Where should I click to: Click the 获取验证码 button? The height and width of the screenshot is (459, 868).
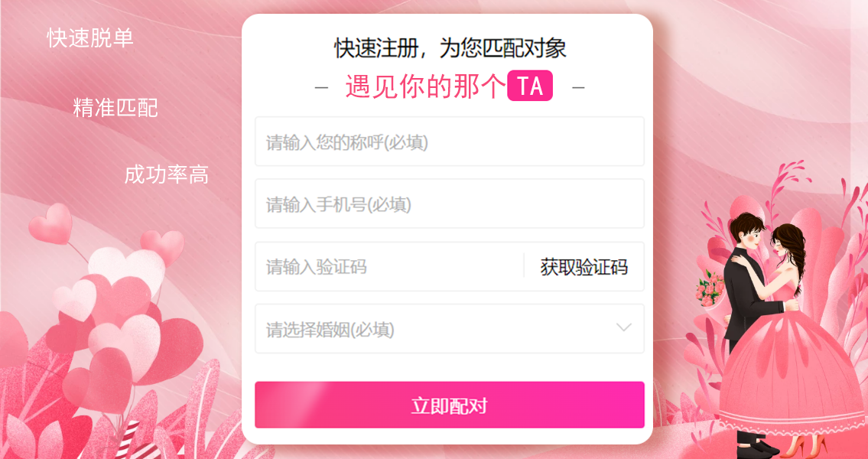tap(584, 267)
